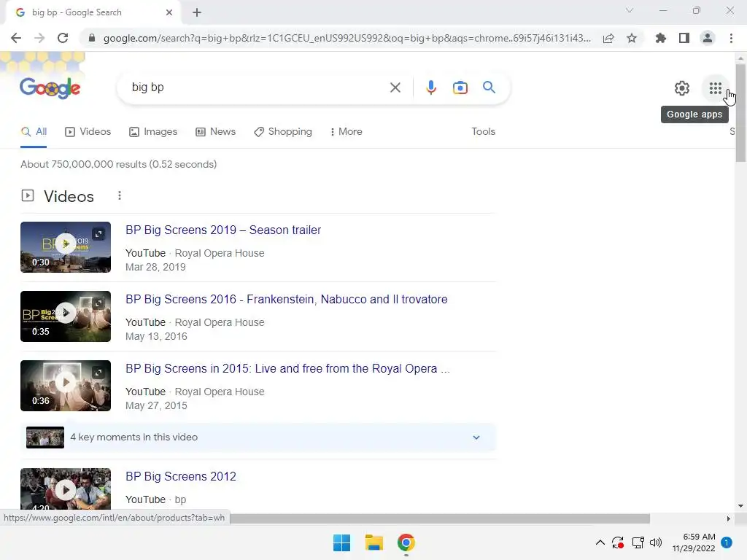This screenshot has width=747, height=560.
Task: Clear the search box text
Action: [x=395, y=87]
